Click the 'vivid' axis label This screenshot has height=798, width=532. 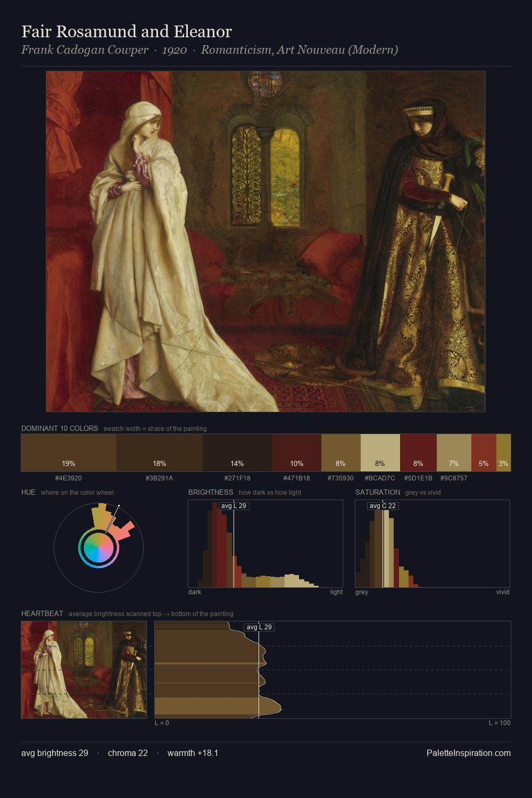click(x=503, y=592)
